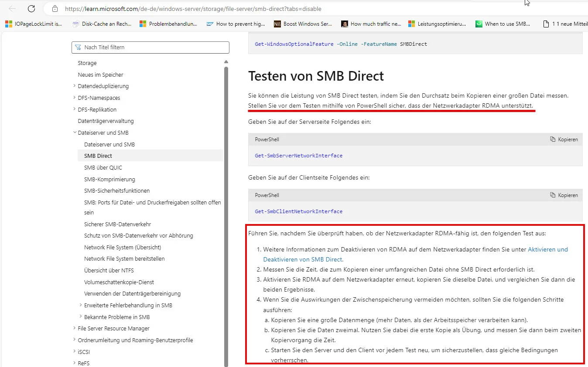Screen dimensions: 588x367
Task: Click the lock icon in address bar
Action: click(x=55, y=9)
